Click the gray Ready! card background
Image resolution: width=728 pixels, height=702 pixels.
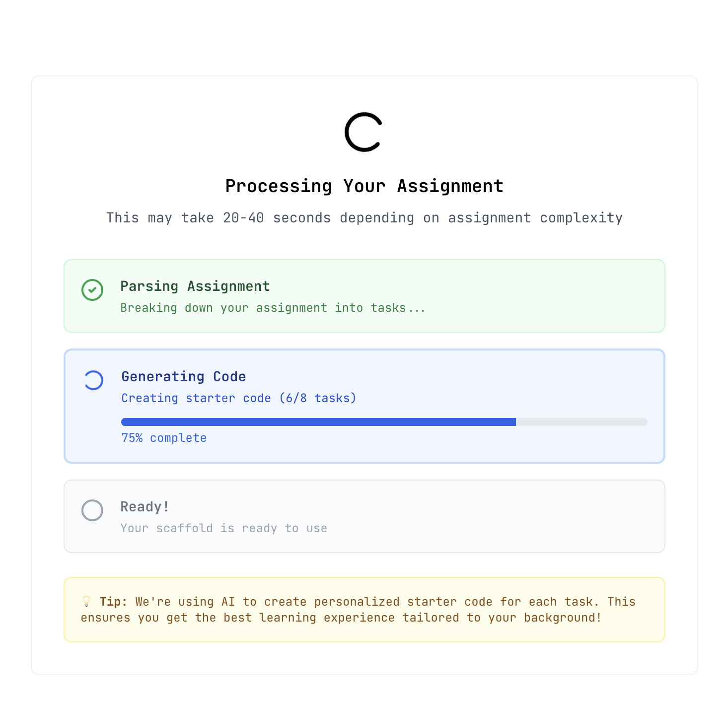coord(497,516)
